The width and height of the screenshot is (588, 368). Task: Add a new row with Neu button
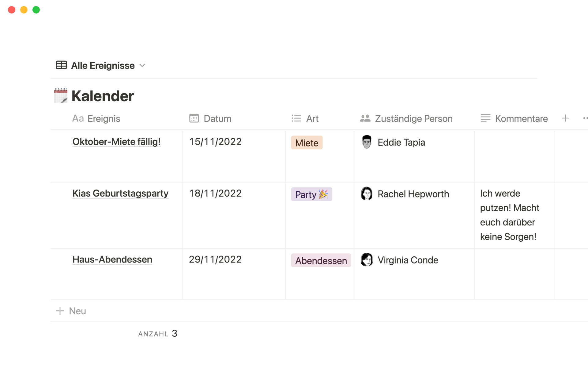point(71,311)
